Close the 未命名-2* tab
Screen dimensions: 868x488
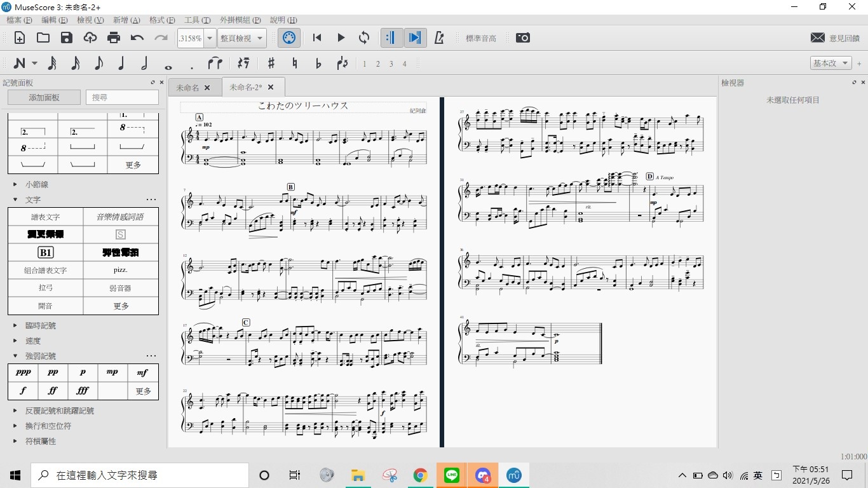tap(271, 87)
